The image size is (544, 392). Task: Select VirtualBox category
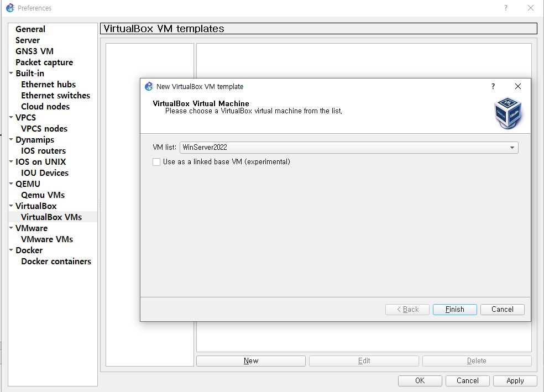click(x=36, y=206)
